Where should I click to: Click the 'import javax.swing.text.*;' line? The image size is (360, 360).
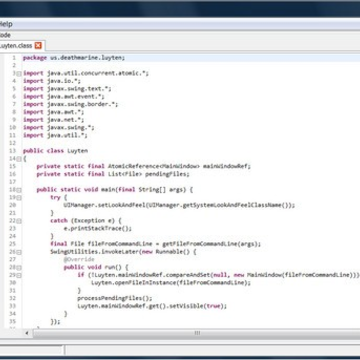click(x=67, y=89)
